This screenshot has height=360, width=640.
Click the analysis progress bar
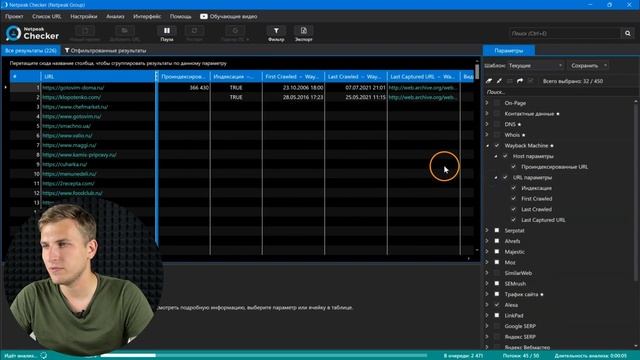tap(264, 356)
